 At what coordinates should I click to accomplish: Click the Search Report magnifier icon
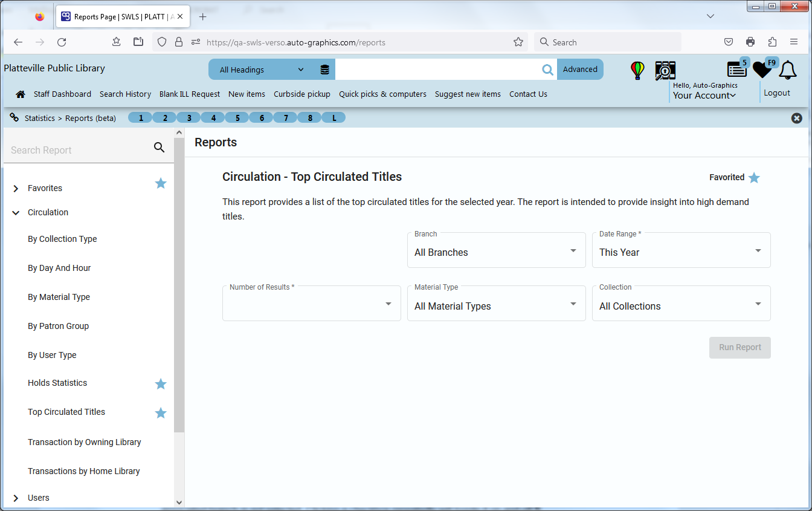[x=159, y=147]
